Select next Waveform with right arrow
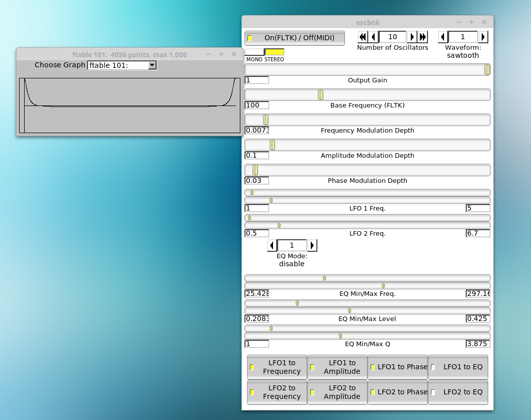The image size is (531, 420). 483,37
